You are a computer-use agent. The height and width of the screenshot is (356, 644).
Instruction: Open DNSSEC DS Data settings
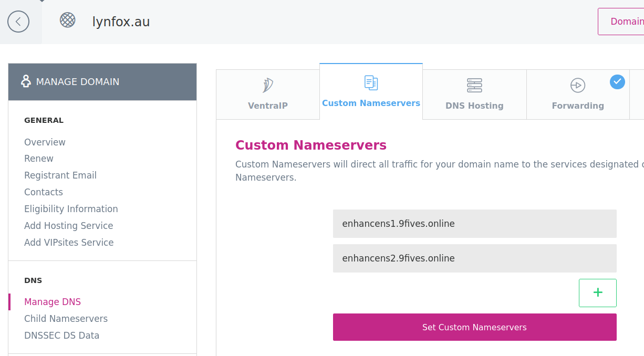click(62, 335)
